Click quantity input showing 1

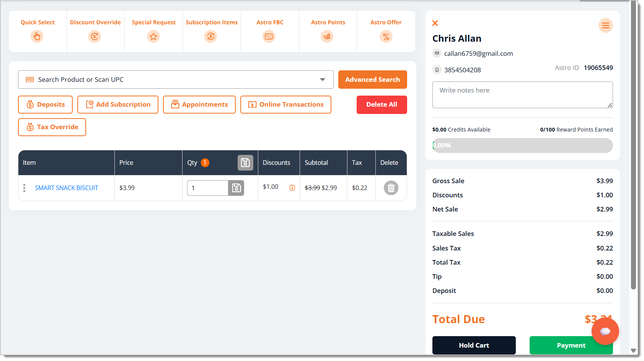208,188
